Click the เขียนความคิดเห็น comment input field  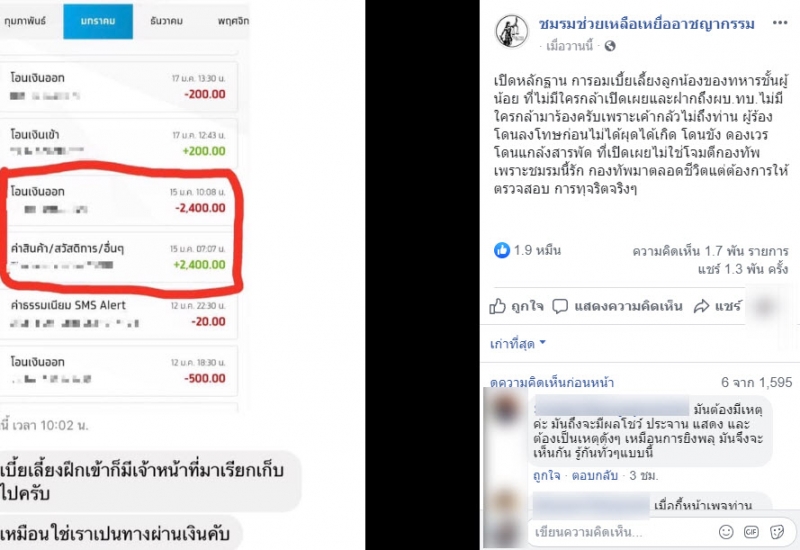622,532
